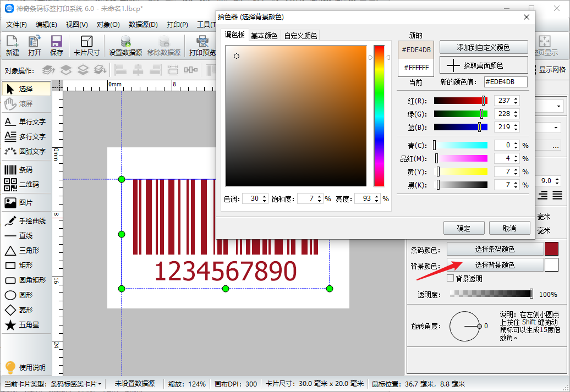Image resolution: width=570 pixels, height=392 pixels.
Task: Open 使用说明 help with lightbulb icon
Action: tap(25, 367)
